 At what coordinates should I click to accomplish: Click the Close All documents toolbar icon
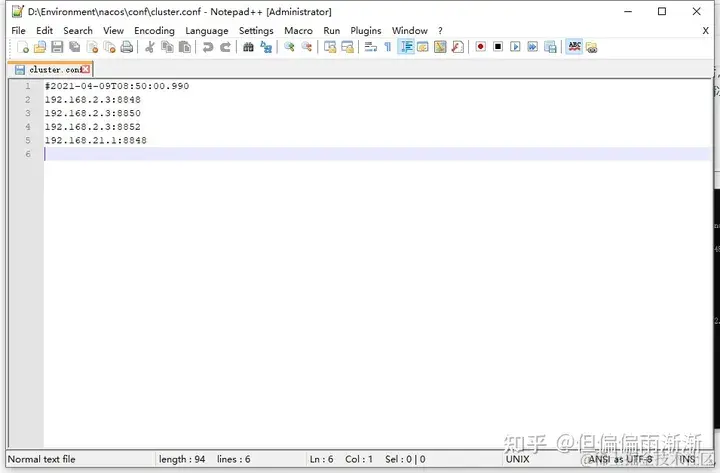tap(109, 47)
